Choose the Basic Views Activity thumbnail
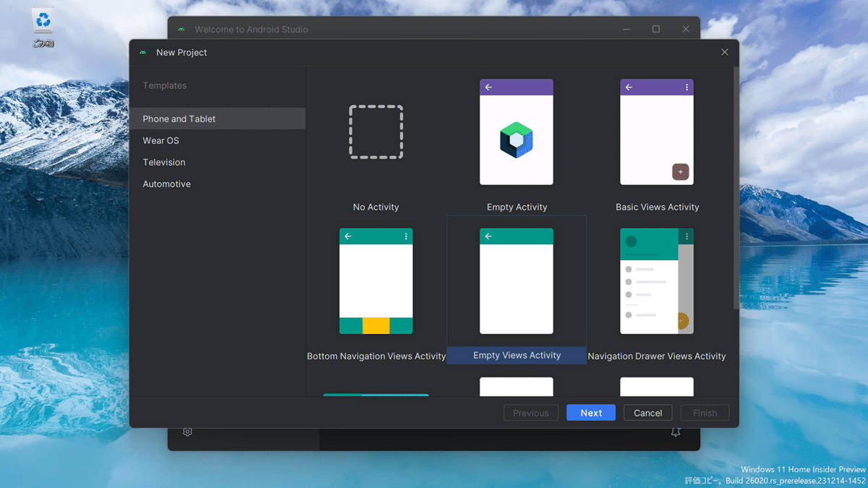This screenshot has height=488, width=868. click(657, 132)
